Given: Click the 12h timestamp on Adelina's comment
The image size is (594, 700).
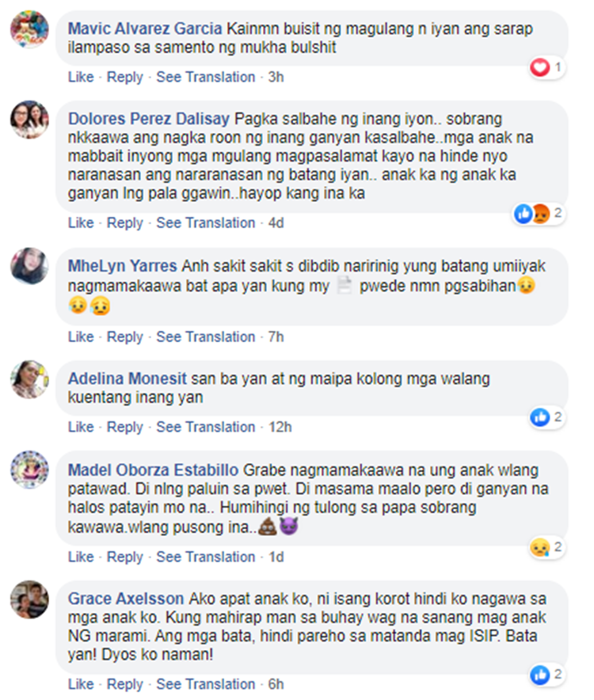Looking at the screenshot, I should pos(280,427).
